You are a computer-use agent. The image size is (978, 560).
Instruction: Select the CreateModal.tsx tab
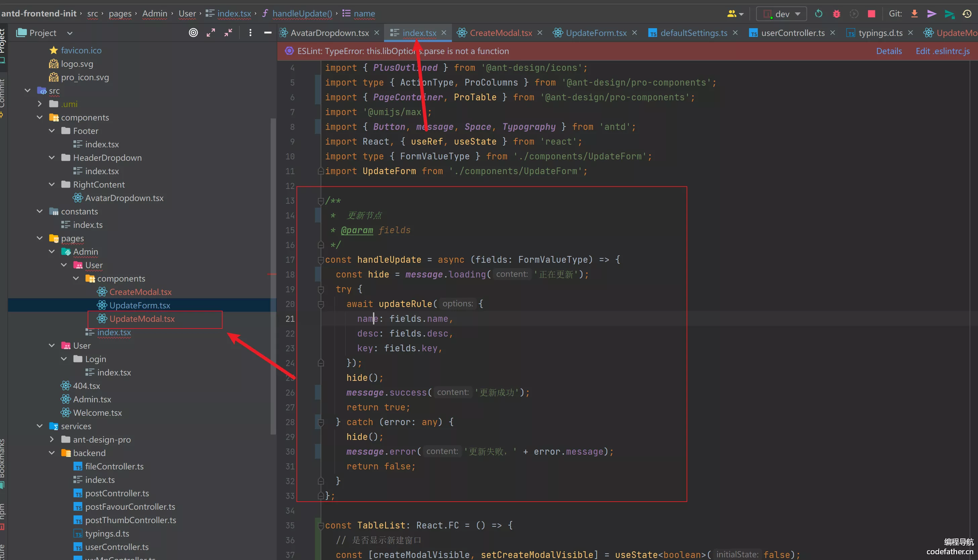click(501, 32)
